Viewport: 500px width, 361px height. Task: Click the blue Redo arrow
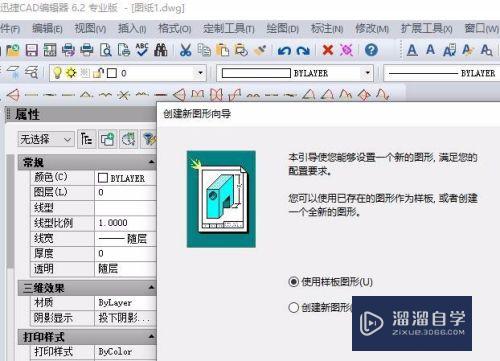[303, 51]
